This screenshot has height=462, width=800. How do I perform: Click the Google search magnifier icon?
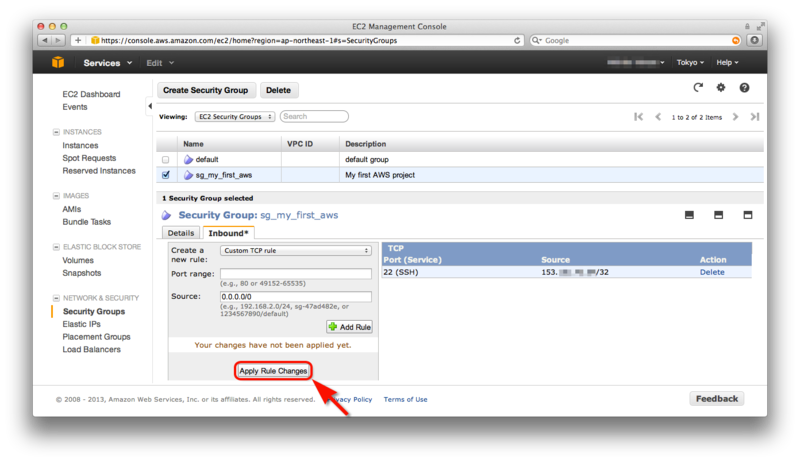536,40
